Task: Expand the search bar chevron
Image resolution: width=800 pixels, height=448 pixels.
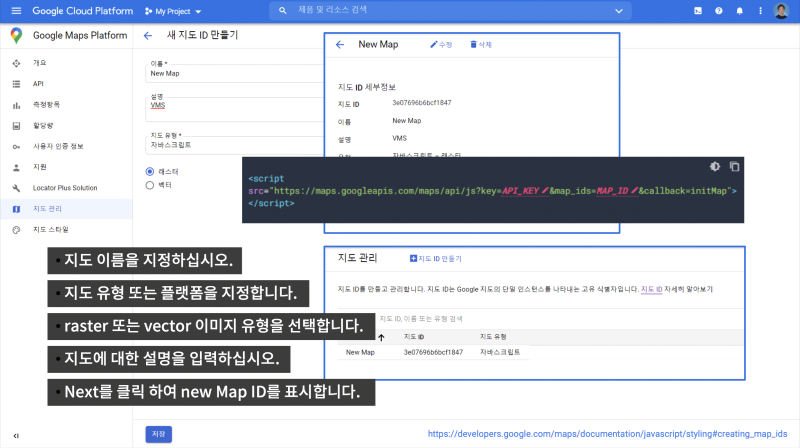Action: [x=619, y=11]
